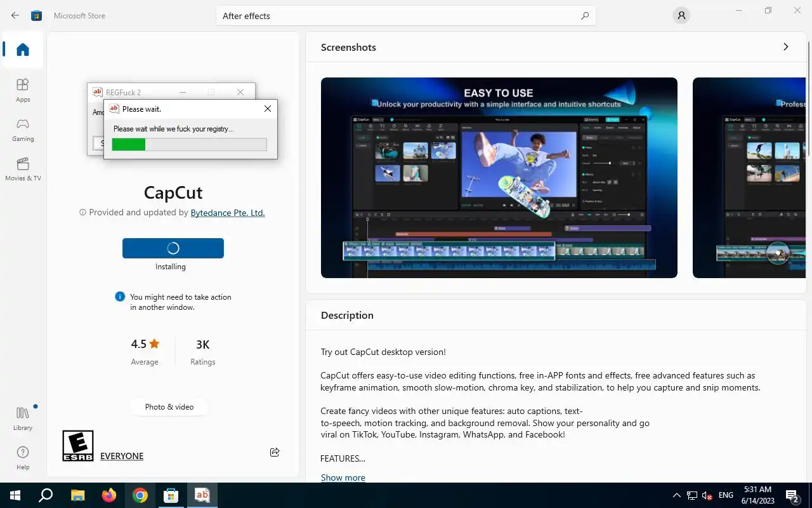Click the ENG language indicator
Screen dimensions: 812x508
(x=726, y=495)
